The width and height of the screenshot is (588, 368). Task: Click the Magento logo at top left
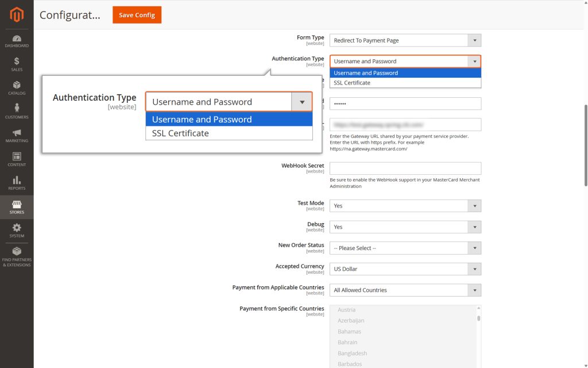tap(17, 15)
